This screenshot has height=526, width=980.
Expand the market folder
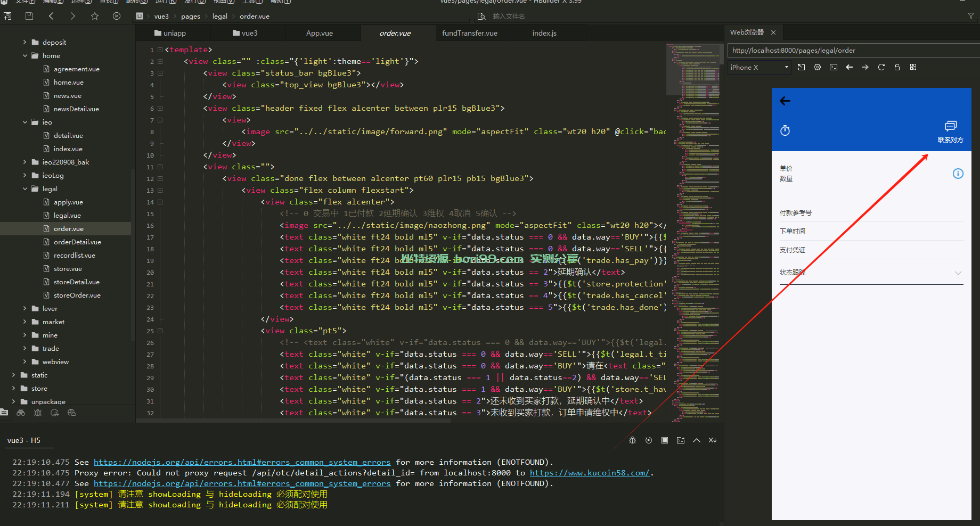click(x=24, y=322)
